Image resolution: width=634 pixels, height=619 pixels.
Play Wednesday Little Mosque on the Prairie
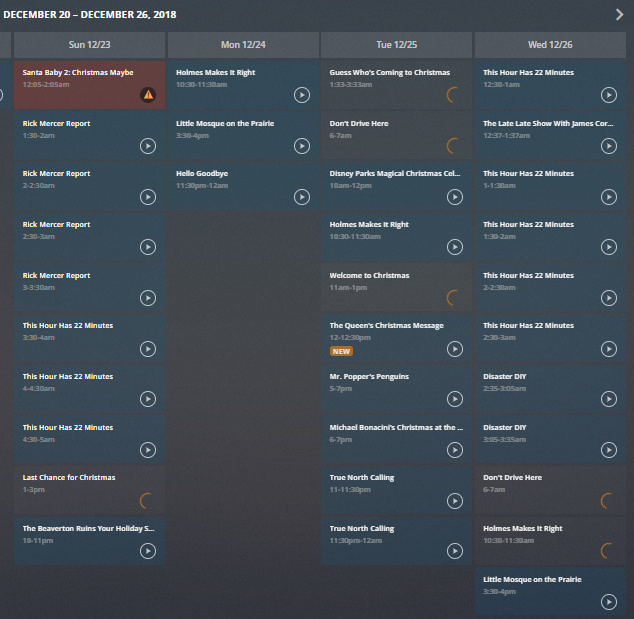609,602
